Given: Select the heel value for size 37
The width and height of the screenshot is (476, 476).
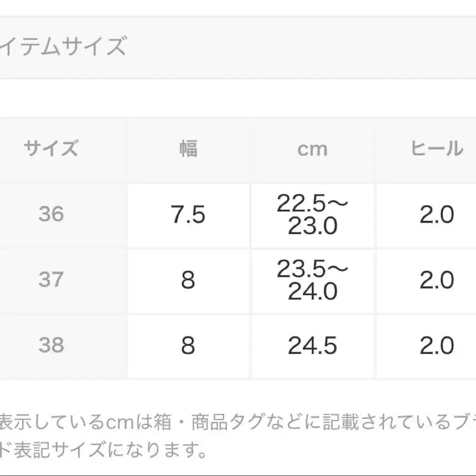Looking at the screenshot, I should [x=437, y=280].
